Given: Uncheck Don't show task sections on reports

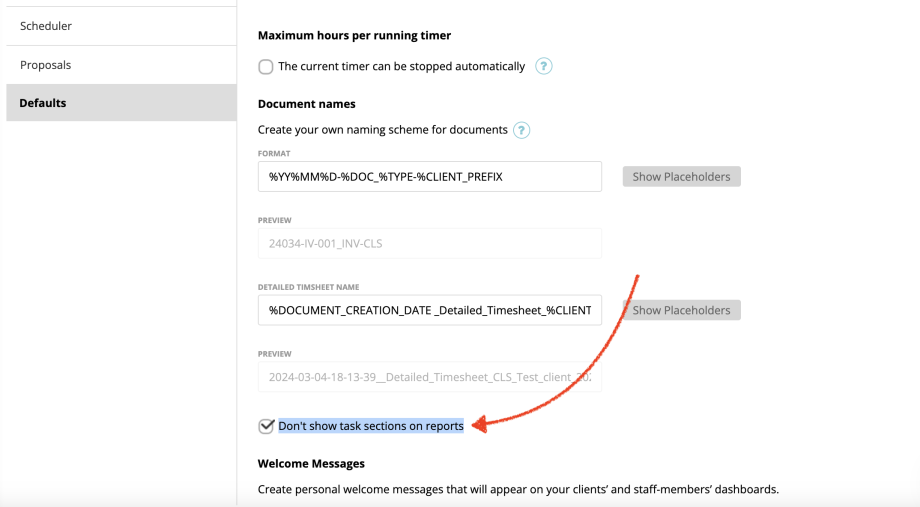Looking at the screenshot, I should pos(266,426).
